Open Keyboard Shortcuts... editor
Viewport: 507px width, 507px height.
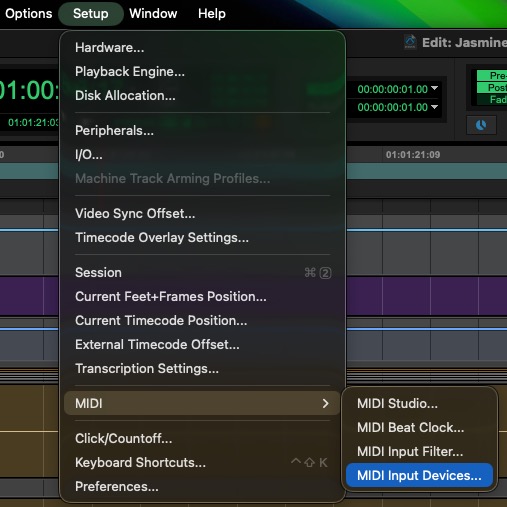pyautogui.click(x=202, y=463)
